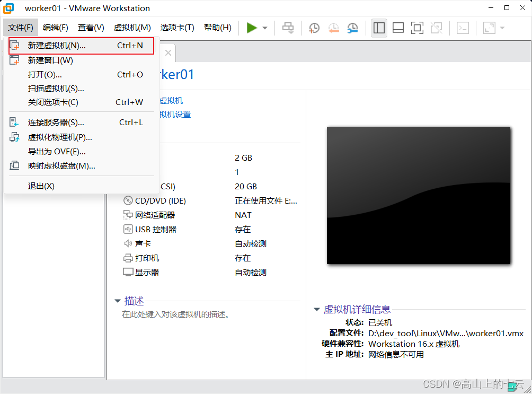Click the connect server menu icon
The width and height of the screenshot is (532, 394).
(14, 122)
